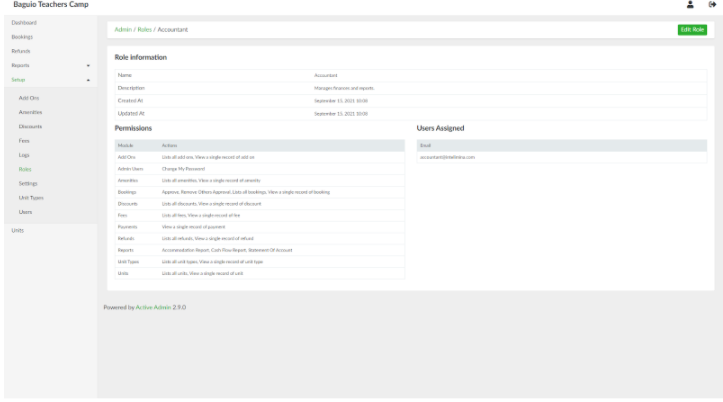723x402 pixels.
Task: Open Amenities under Setup
Action: pyautogui.click(x=31, y=112)
